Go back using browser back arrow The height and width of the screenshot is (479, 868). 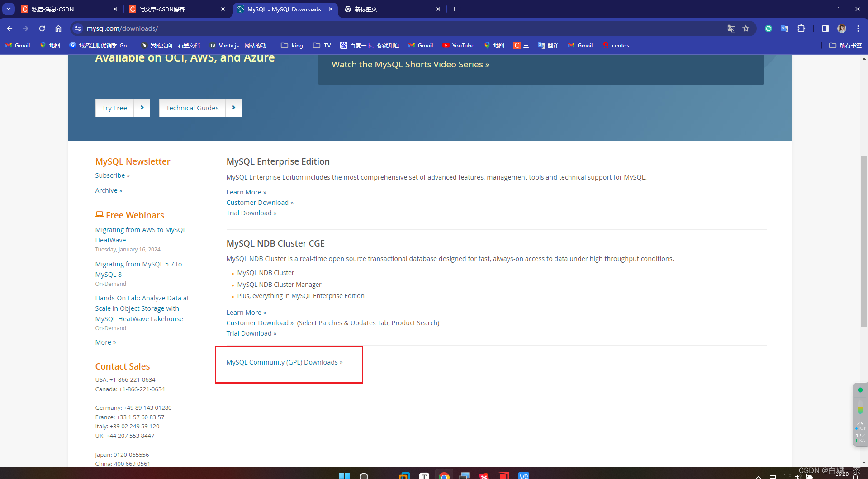[9, 28]
